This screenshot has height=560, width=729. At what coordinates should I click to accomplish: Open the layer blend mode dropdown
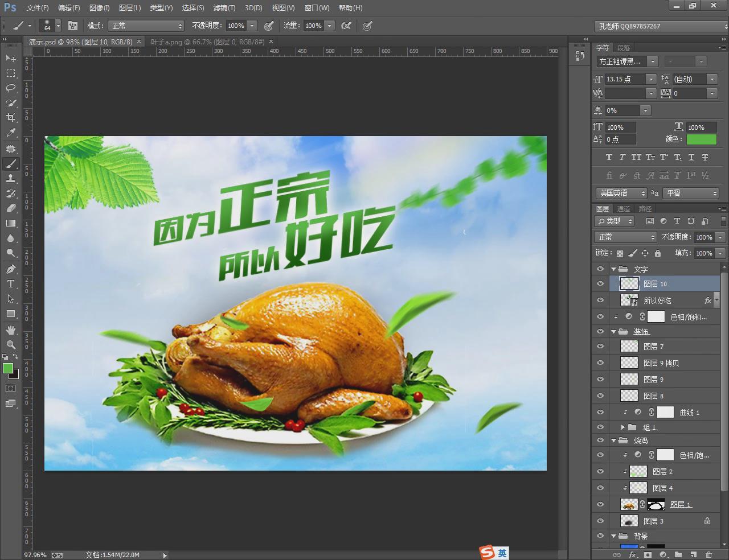click(625, 237)
